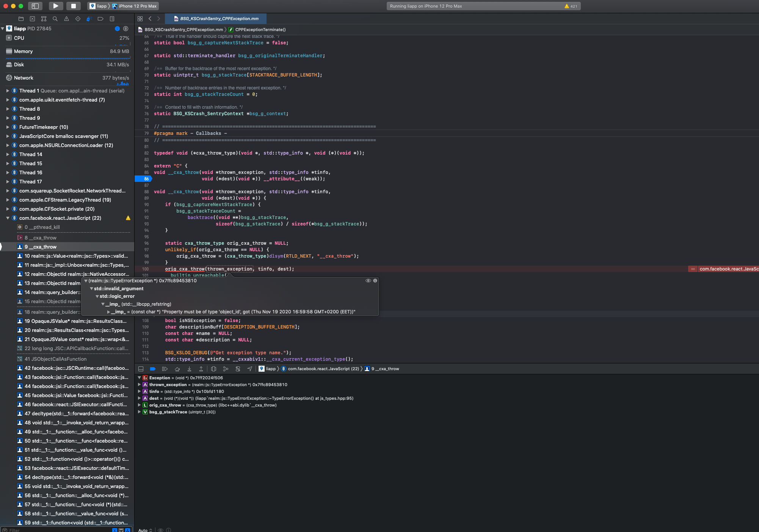This screenshot has height=532, width=759.
Task: Expand Thread 14 in debug navigator
Action: coord(8,154)
